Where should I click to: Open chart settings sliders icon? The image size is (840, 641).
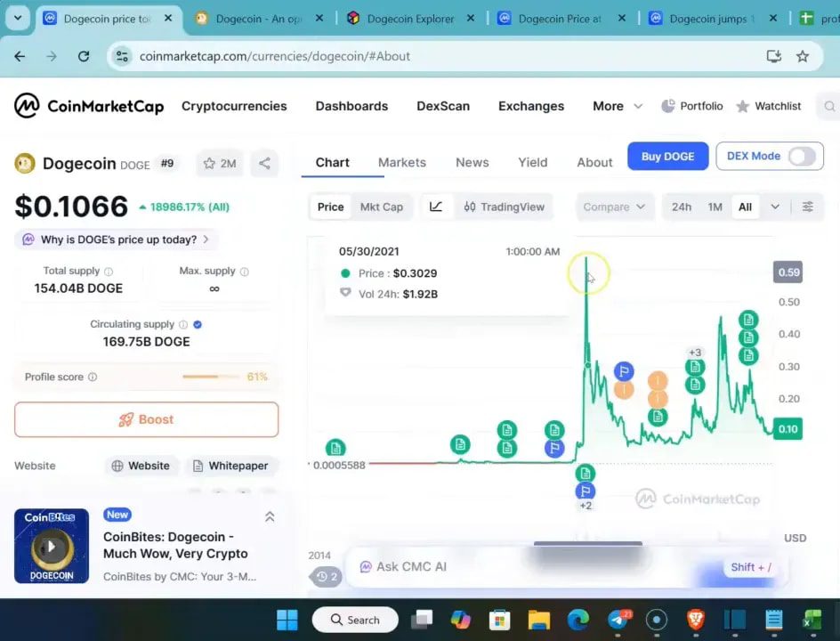click(x=808, y=207)
